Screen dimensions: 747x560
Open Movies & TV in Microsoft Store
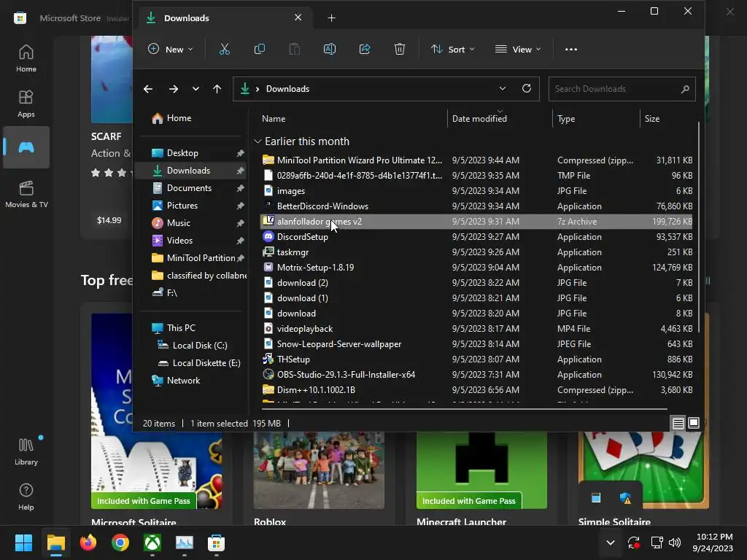pyautogui.click(x=26, y=194)
